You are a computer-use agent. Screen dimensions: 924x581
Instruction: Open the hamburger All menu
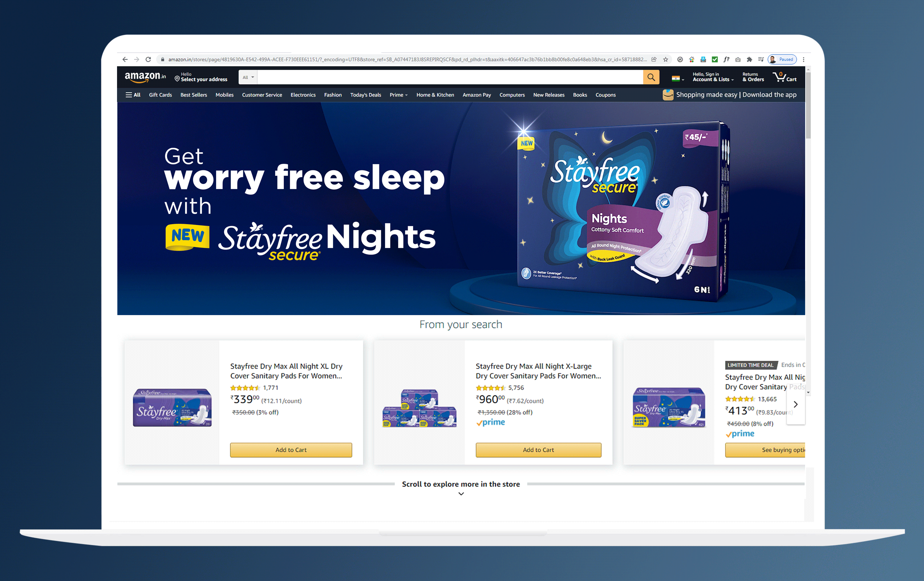click(x=133, y=95)
